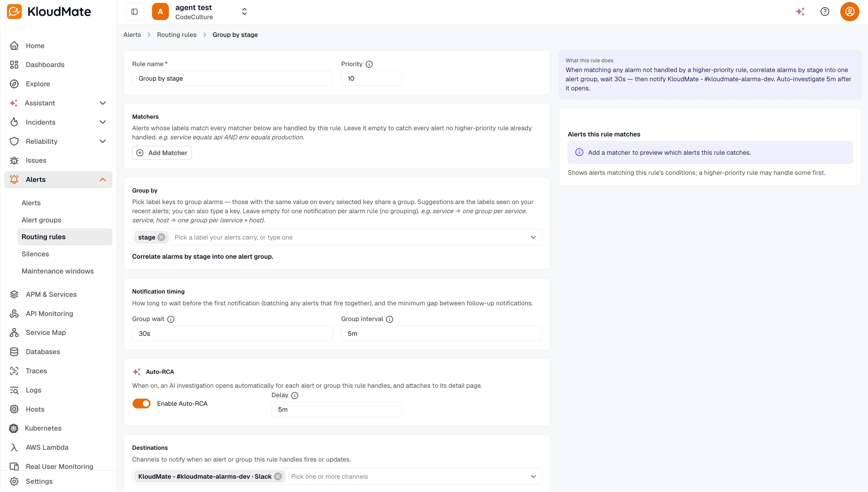This screenshot has width=868, height=492.
Task: Open the user profile avatar
Action: (x=850, y=12)
